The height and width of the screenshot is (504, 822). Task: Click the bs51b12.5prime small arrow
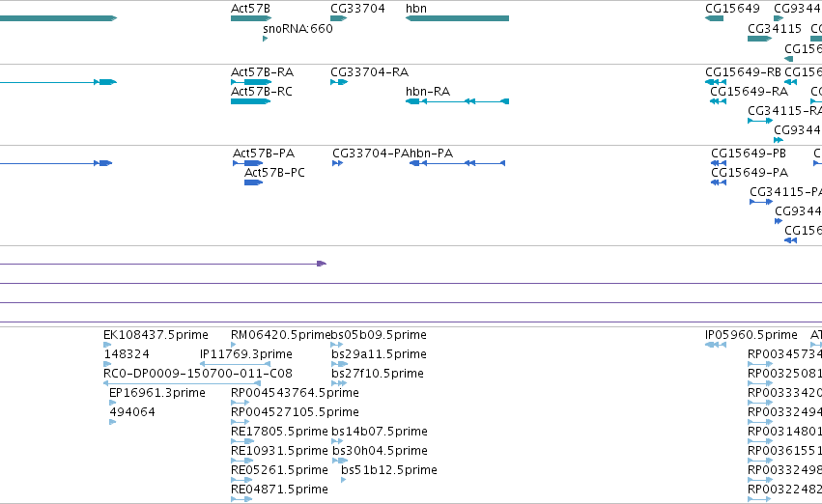[x=343, y=479]
